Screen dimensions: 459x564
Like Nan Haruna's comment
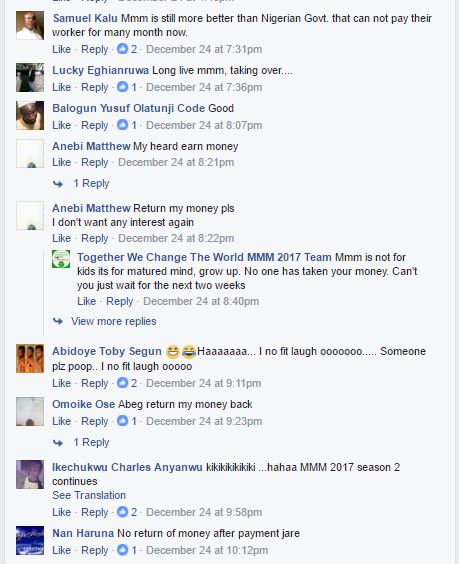pyautogui.click(x=62, y=550)
